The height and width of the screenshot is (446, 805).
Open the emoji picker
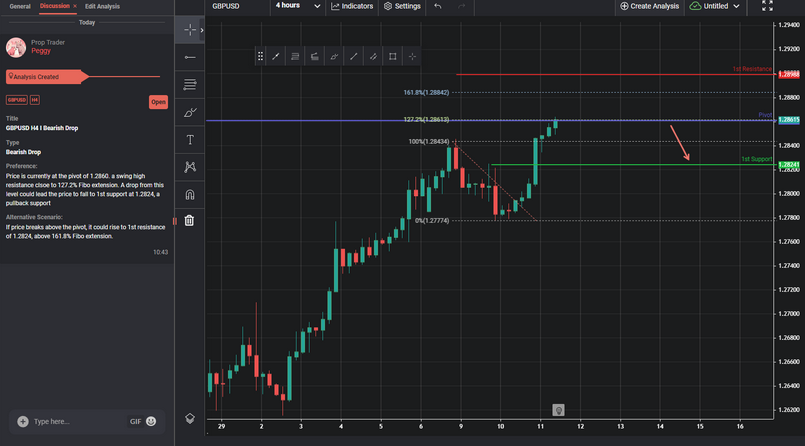[x=151, y=421]
